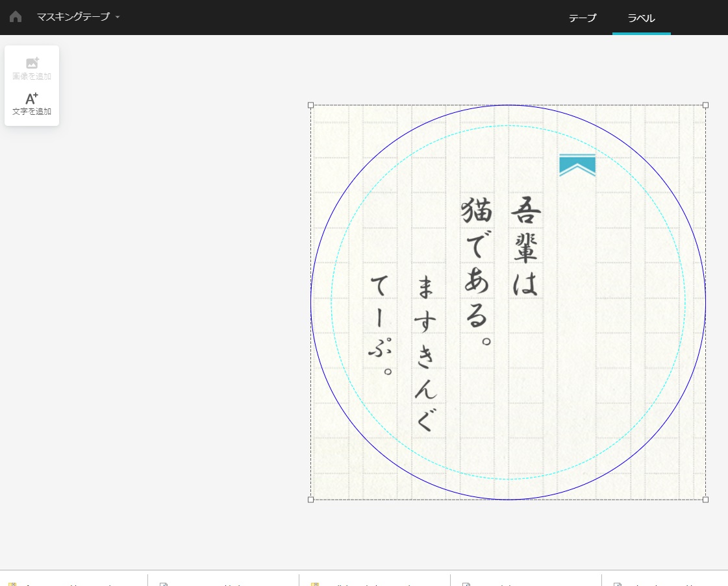The width and height of the screenshot is (728, 586).
Task: Click the home icon in the top bar
Action: [x=15, y=16]
